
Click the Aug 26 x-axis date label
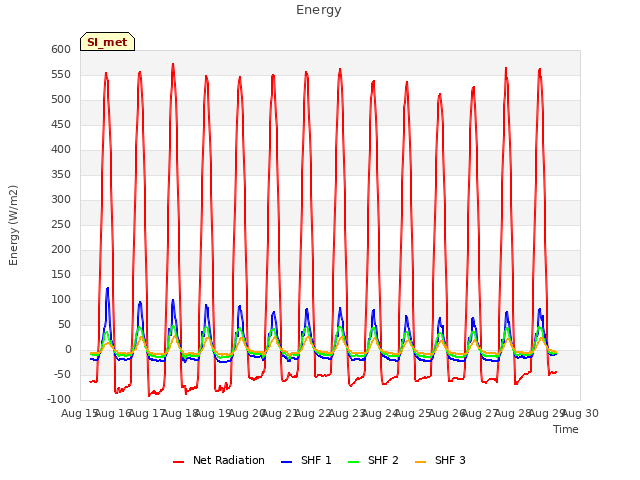coord(447,413)
